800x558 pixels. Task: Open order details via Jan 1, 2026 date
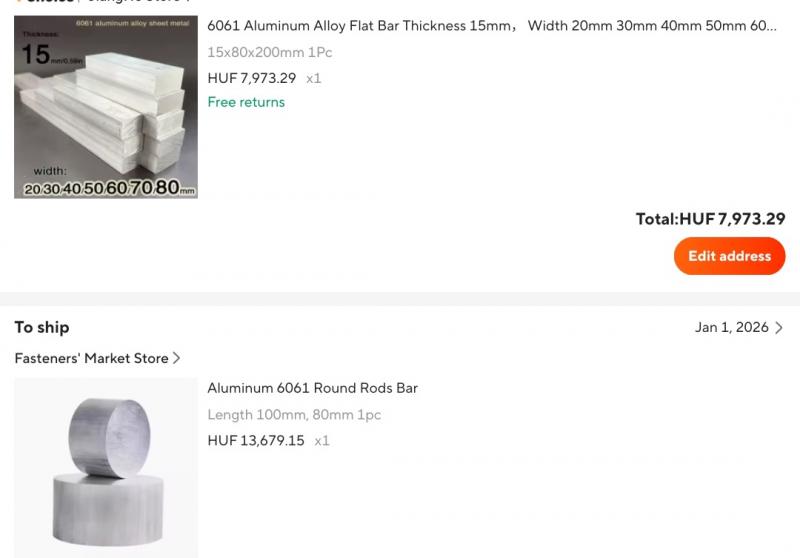click(731, 327)
